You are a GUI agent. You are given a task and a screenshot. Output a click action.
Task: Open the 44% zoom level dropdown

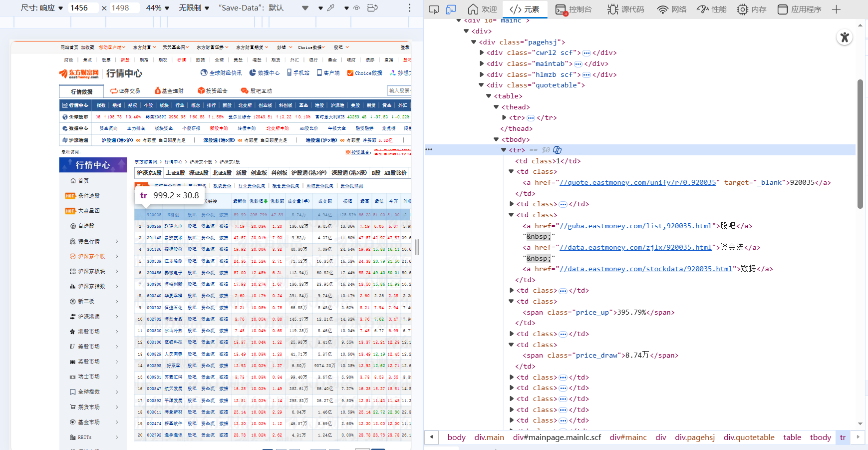pyautogui.click(x=158, y=8)
